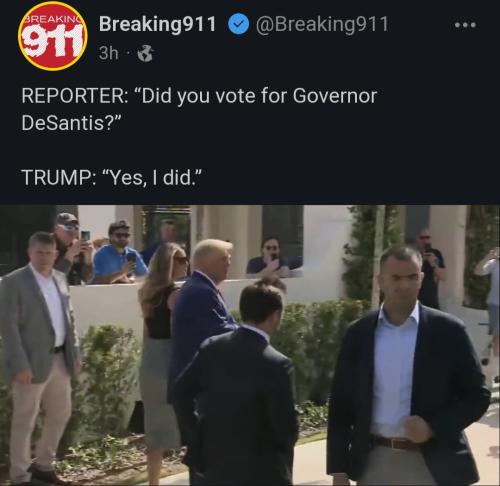Click the TRUMP "Yes, I did." line

112,178
